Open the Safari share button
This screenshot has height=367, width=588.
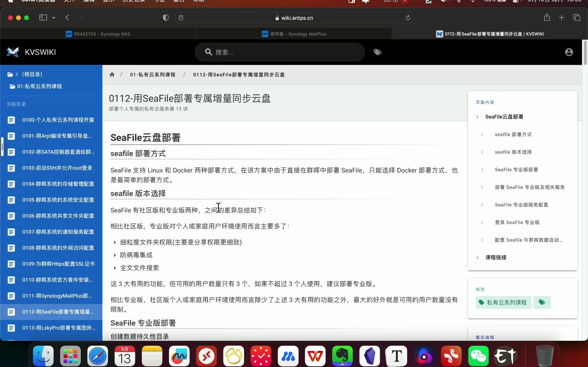click(x=547, y=17)
